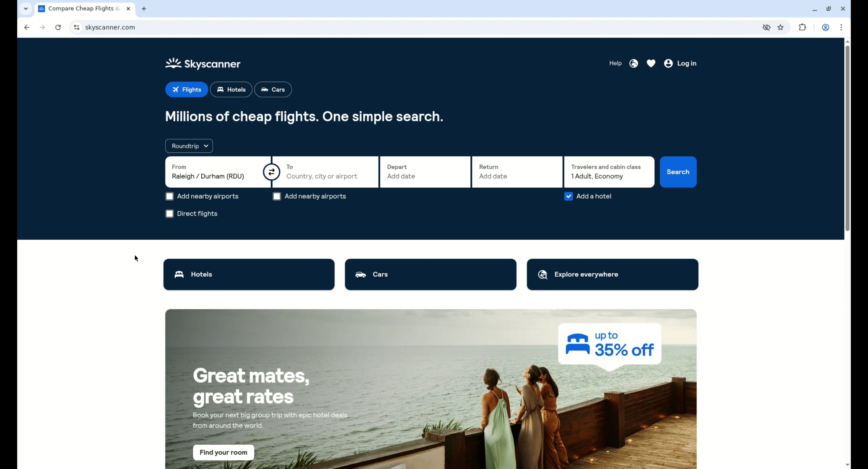The height and width of the screenshot is (469, 868).
Task: Click the vertical page scrollbar thumb
Action: pyautogui.click(x=847, y=138)
